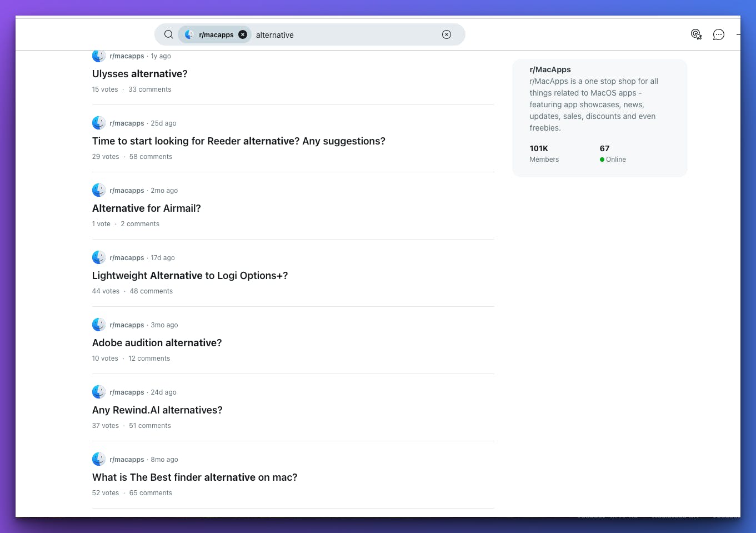Open post 'Ulysses alternative?'
Screen dimensions: 756x533
tap(140, 74)
